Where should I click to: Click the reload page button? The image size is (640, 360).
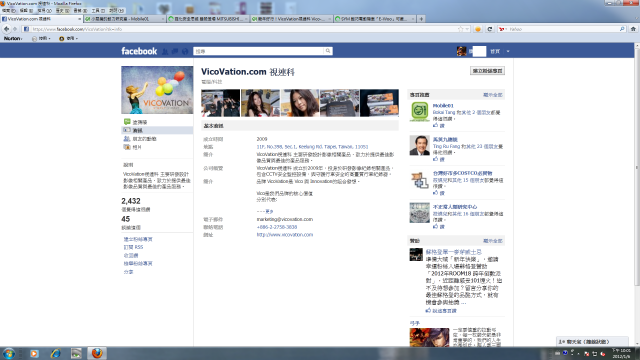490,29
